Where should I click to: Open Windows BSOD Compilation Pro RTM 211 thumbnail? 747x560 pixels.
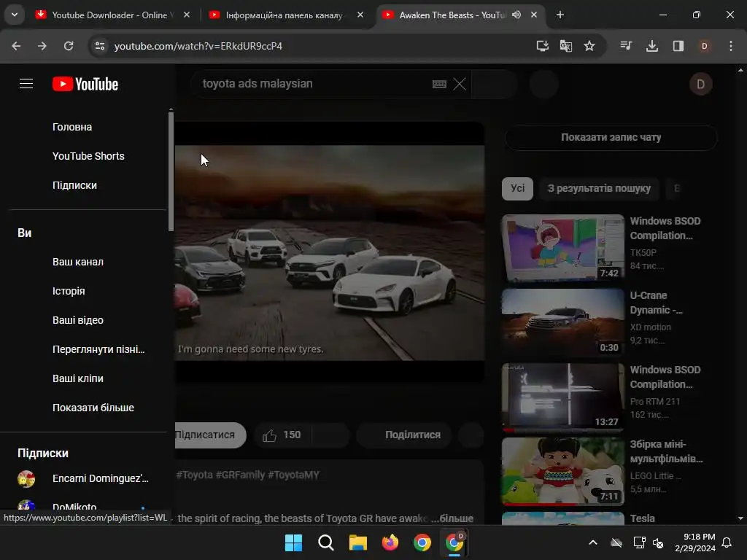tap(562, 397)
